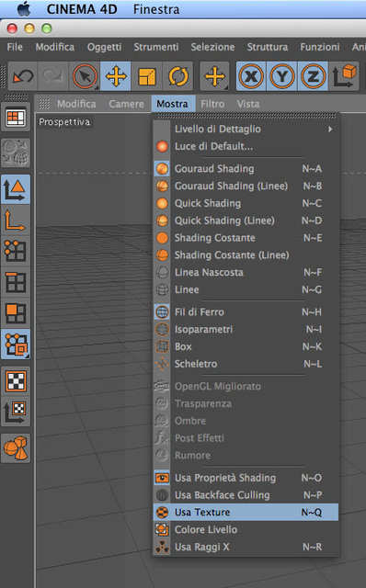Select the Rotate tool icon

click(177, 76)
